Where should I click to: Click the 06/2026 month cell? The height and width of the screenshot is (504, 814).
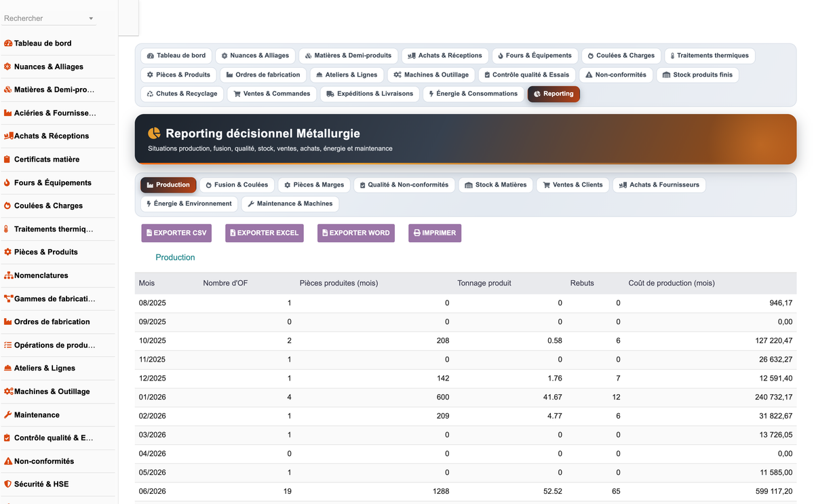coord(153,491)
